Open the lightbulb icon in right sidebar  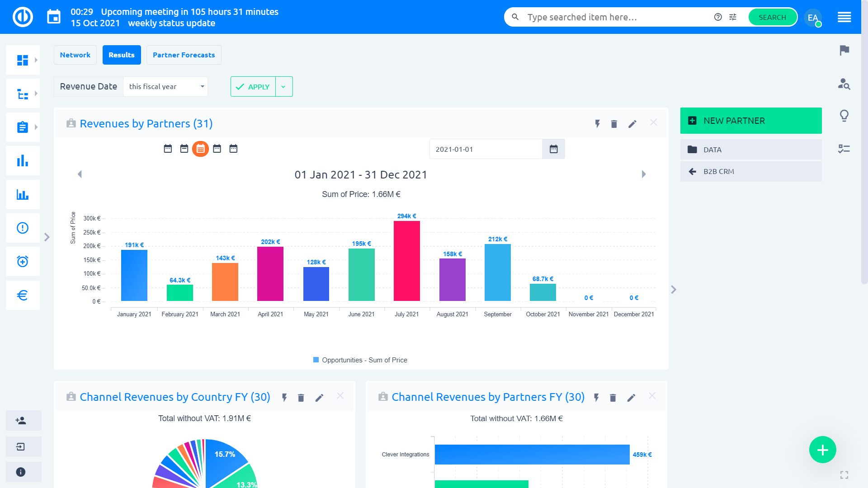(844, 116)
